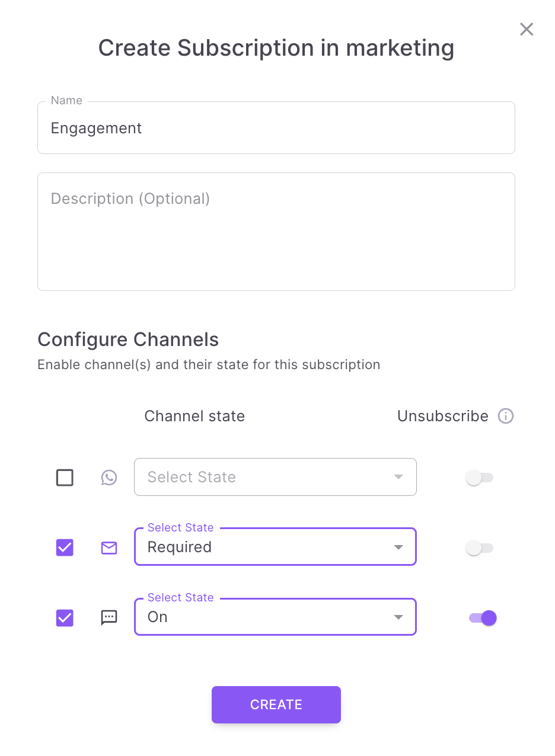Click the Name field containing Engagement

point(276,129)
